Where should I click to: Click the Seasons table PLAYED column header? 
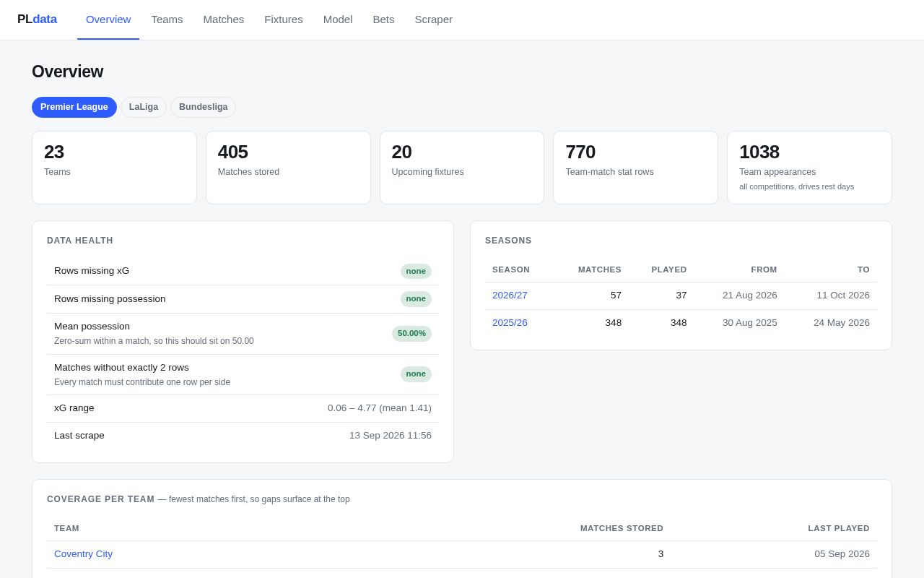click(x=669, y=269)
